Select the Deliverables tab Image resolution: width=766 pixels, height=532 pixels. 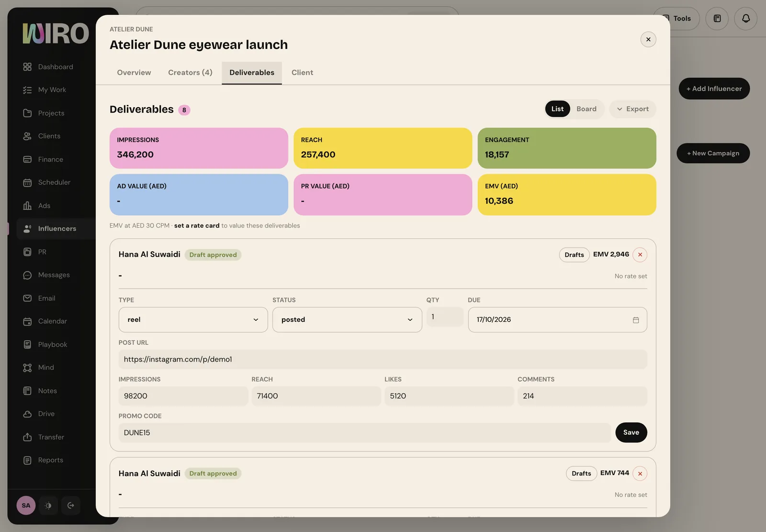252,72
